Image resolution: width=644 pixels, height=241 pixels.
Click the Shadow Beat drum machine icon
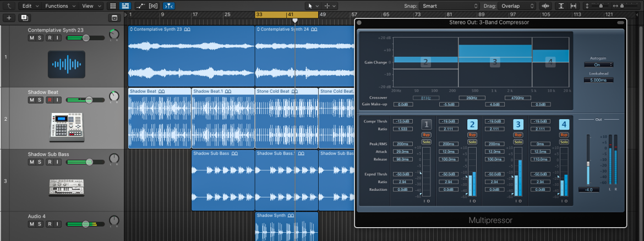(x=67, y=125)
